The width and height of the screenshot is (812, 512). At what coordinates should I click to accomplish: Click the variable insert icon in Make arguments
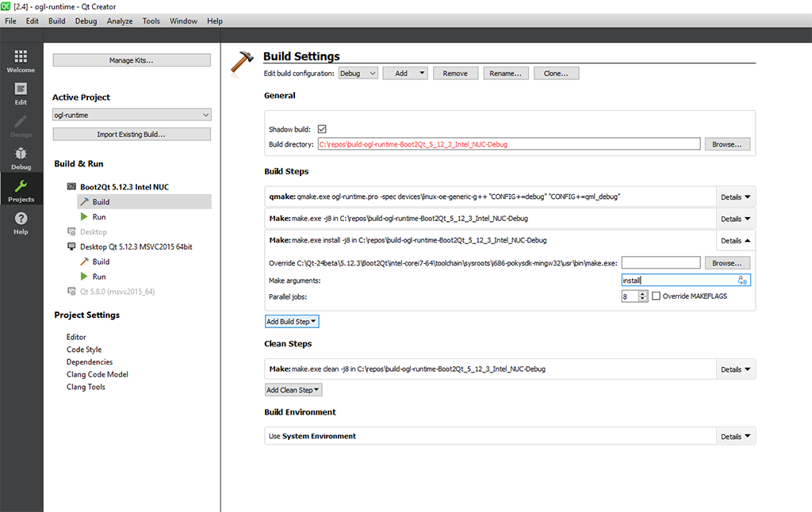(x=742, y=280)
